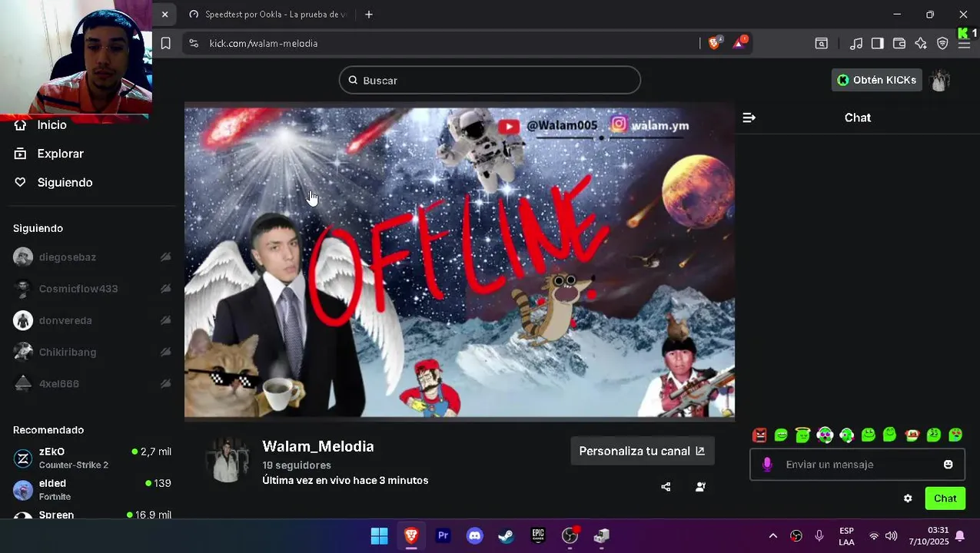
Task: Toggle notification icon for 4xel666
Action: [x=165, y=383]
